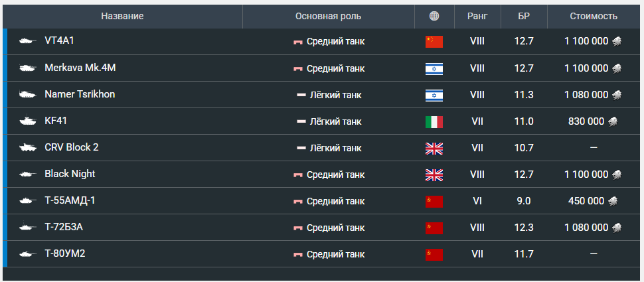Screen dimensions: 644x282
Task: Click the silver lion icon beside KF41 cost
Action: pyautogui.click(x=615, y=121)
